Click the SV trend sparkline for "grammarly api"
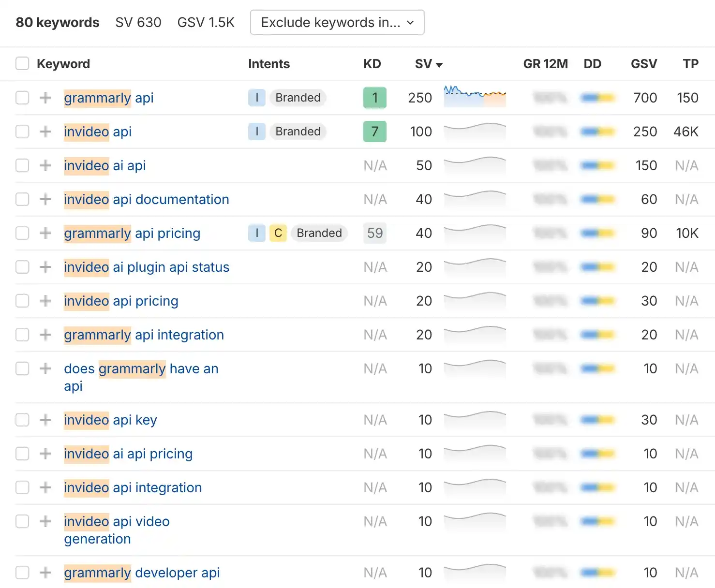Screen dimensions: 715x588 click(475, 97)
